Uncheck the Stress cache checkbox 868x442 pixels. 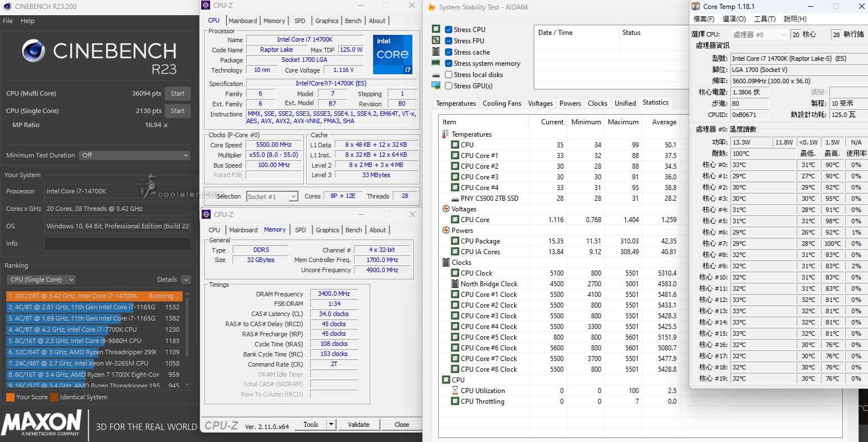[448, 52]
